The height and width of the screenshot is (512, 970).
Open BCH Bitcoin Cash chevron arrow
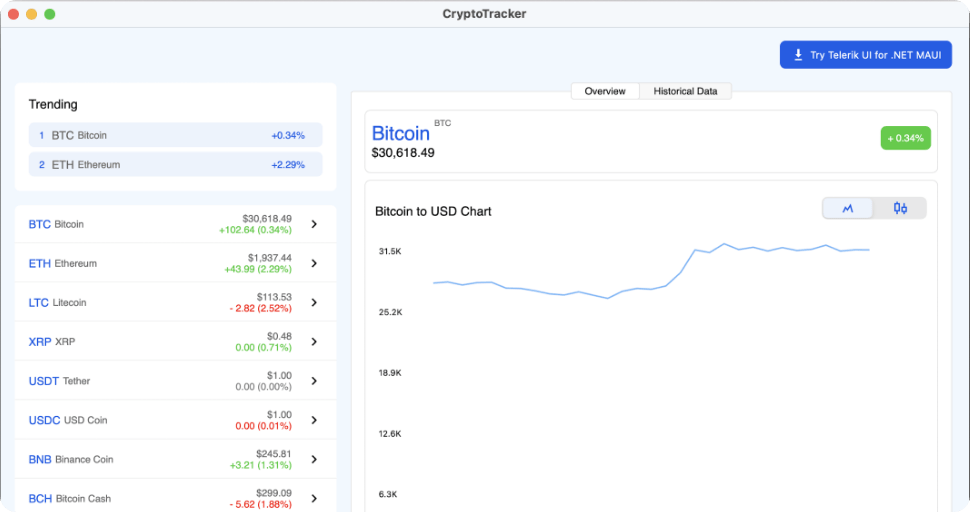click(x=314, y=498)
